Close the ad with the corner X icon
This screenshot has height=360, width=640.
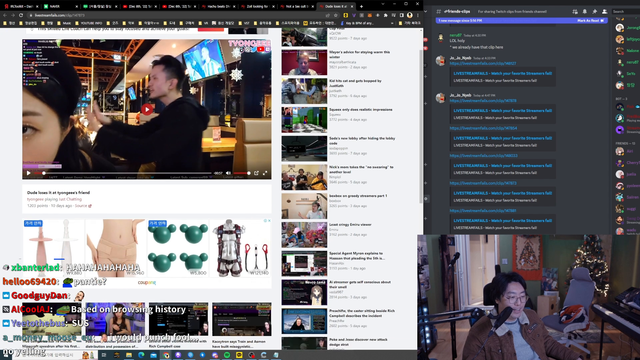(269, 221)
